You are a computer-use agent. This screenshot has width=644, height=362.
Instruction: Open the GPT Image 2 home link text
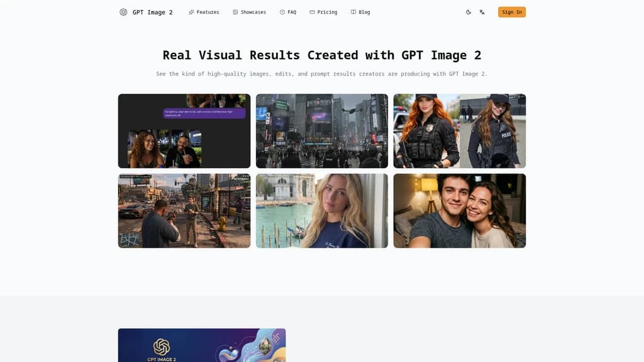[x=152, y=13]
